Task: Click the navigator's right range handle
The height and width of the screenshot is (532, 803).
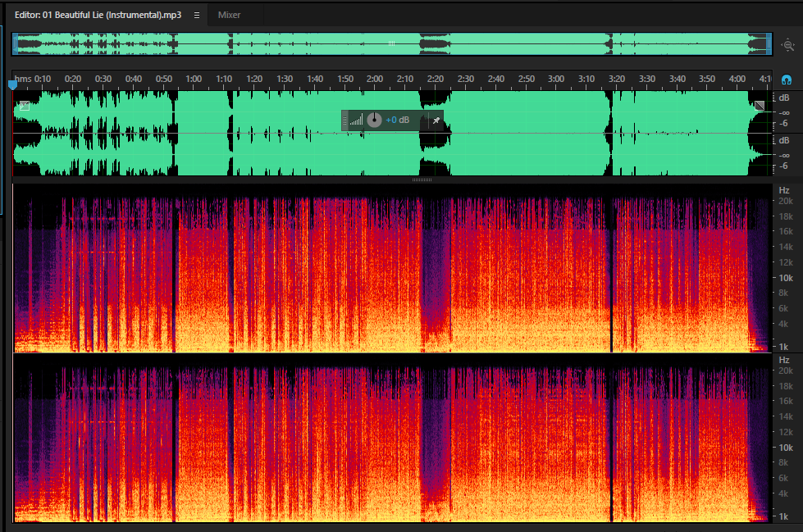Action: [x=769, y=44]
